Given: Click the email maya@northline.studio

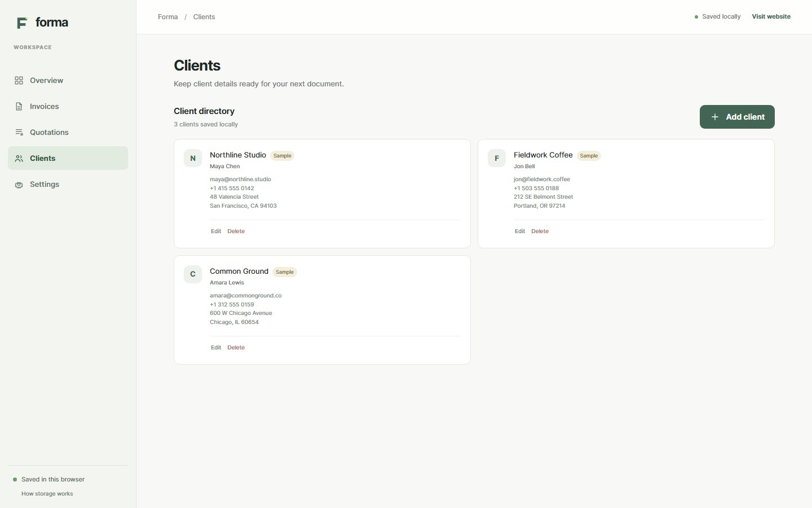Looking at the screenshot, I should [x=240, y=179].
